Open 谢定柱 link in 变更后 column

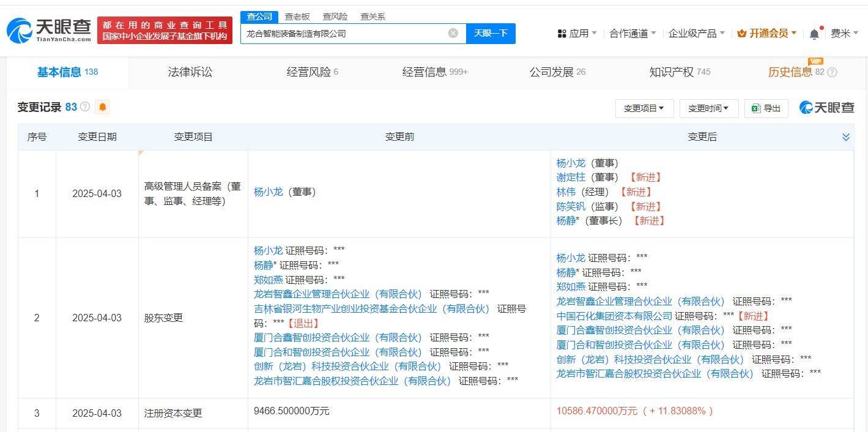click(571, 177)
